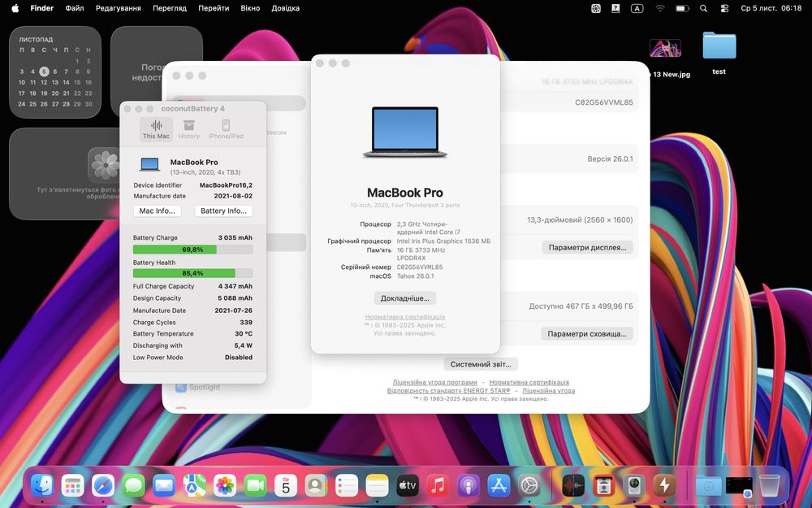This screenshot has width=812, height=508.
Task: Click serial C02G56VVML85 in About window
Action: coord(420,267)
